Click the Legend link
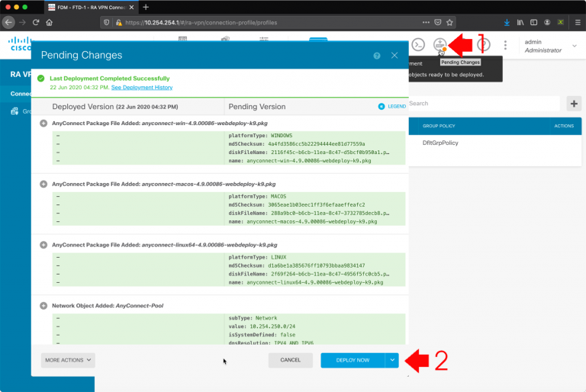586x392 pixels. 397,107
